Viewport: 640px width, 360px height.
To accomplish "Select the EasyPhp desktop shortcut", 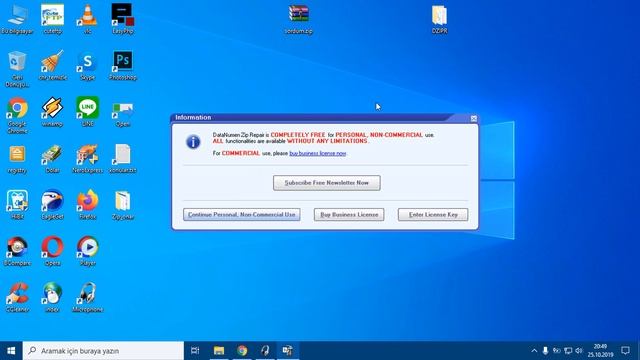I will (122, 19).
